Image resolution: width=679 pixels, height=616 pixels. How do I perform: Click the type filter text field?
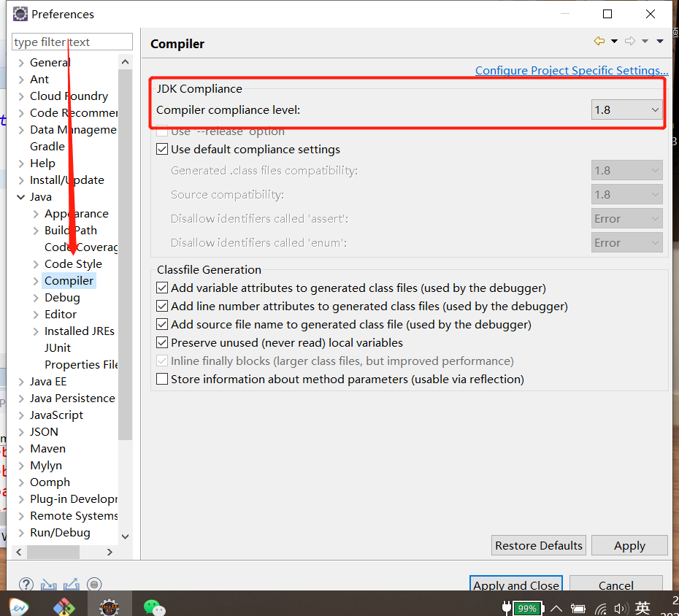pos(72,42)
